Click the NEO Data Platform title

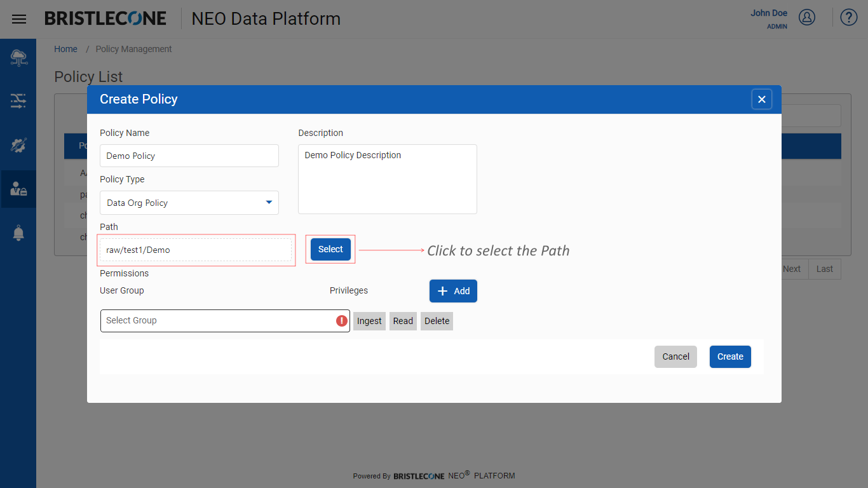[x=266, y=19]
